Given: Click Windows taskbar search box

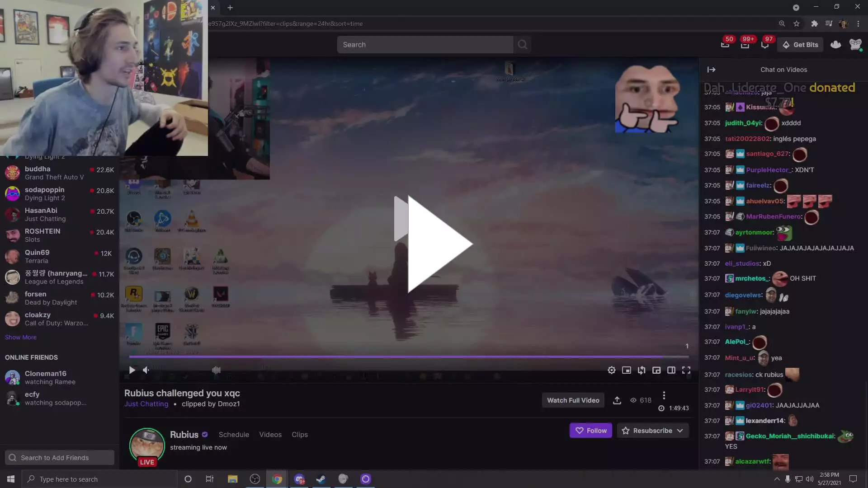Looking at the screenshot, I should point(99,479).
